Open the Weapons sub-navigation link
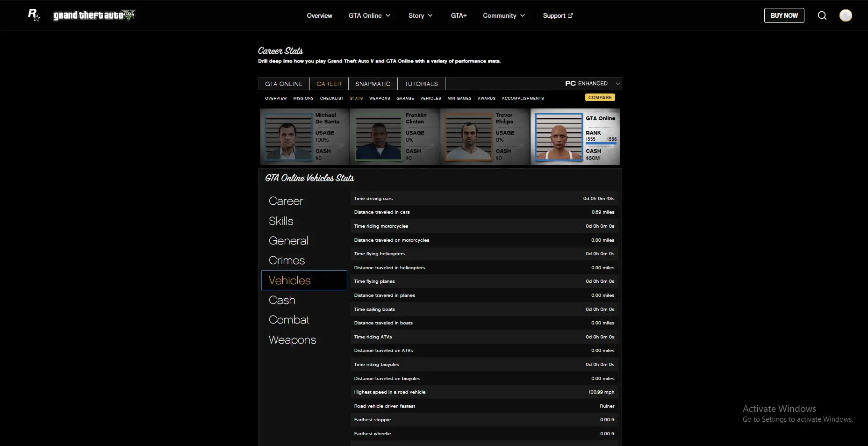The width and height of the screenshot is (868, 446). pos(379,98)
